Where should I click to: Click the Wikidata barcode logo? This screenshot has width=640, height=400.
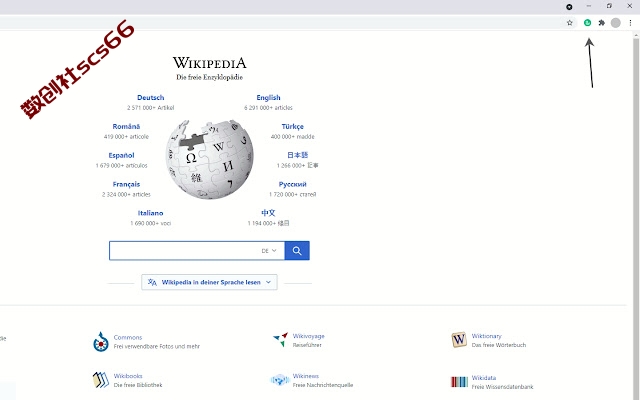[x=459, y=382]
